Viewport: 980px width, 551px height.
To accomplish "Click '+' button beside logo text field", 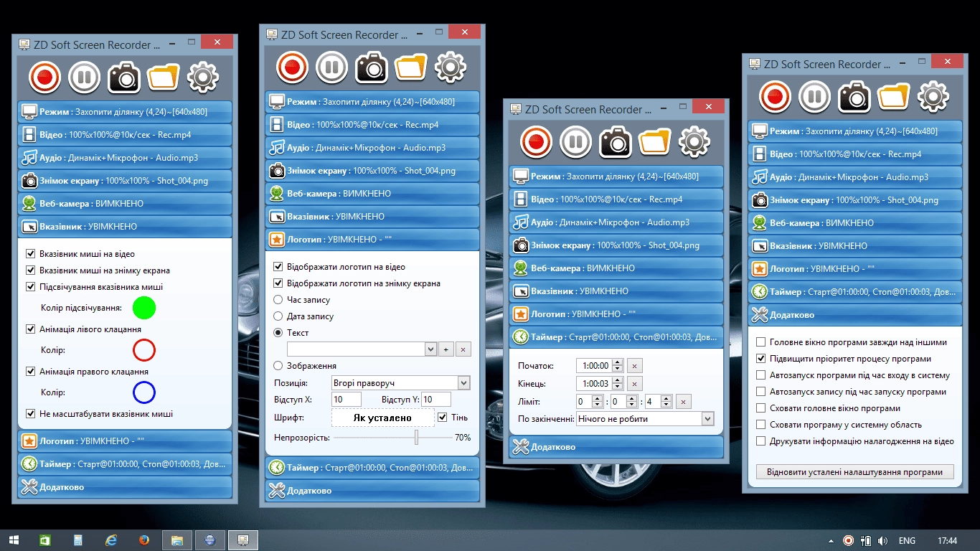I will coord(446,349).
